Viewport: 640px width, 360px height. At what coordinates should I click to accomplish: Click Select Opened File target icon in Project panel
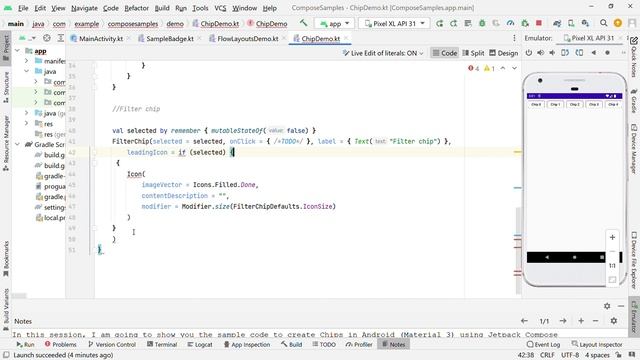pyautogui.click(x=47, y=38)
